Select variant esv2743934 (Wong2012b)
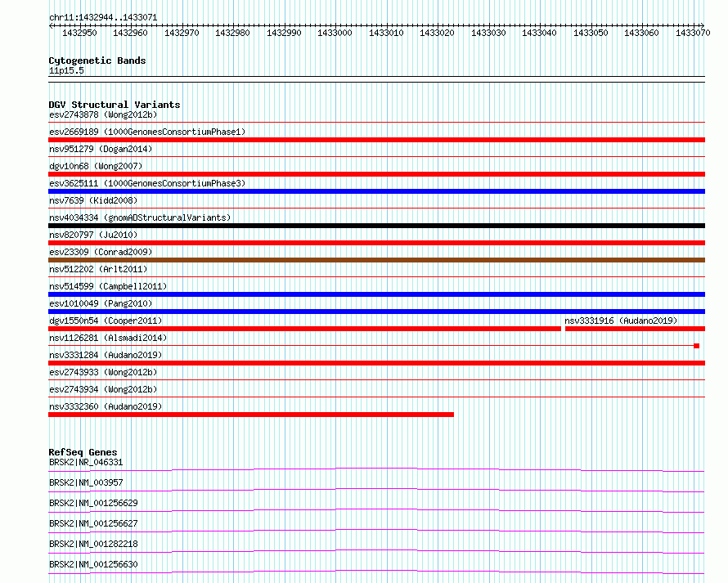 (x=103, y=389)
